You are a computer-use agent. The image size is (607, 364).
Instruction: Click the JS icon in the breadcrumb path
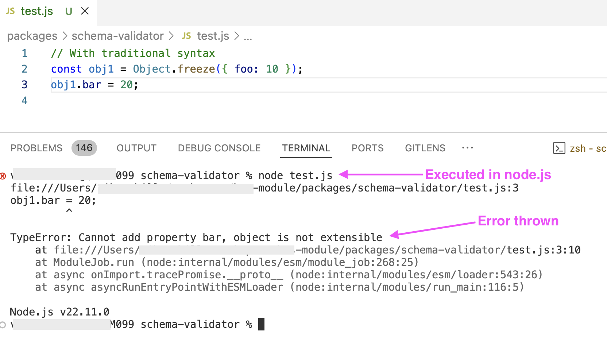(x=186, y=36)
